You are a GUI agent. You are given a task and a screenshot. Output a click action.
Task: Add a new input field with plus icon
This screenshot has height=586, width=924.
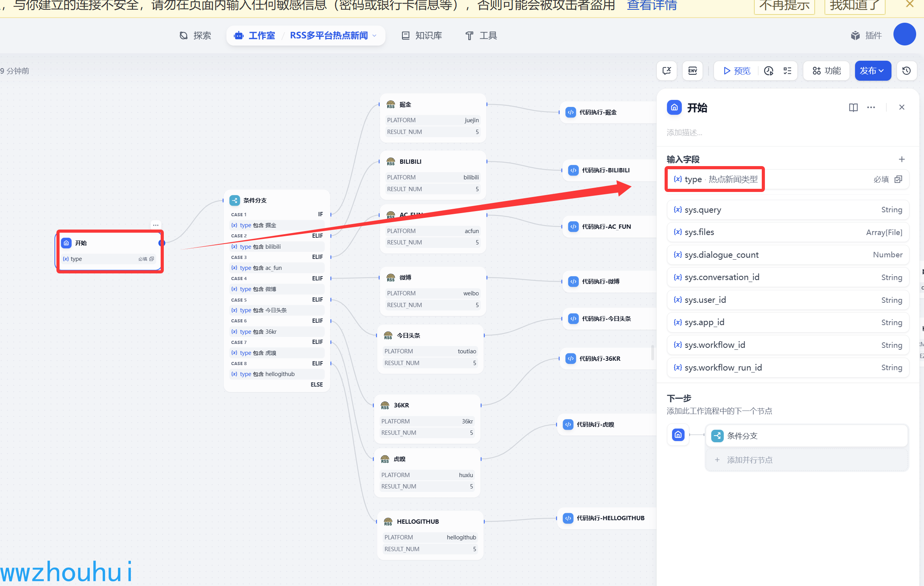tap(902, 159)
